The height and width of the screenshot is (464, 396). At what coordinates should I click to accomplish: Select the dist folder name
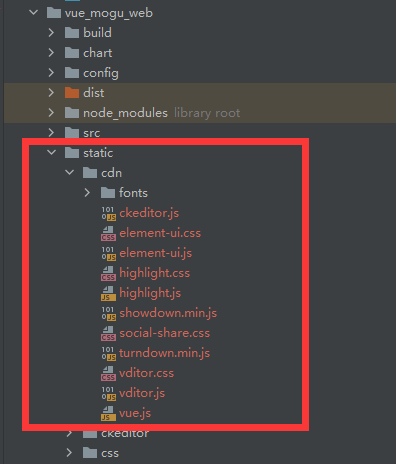click(x=93, y=93)
